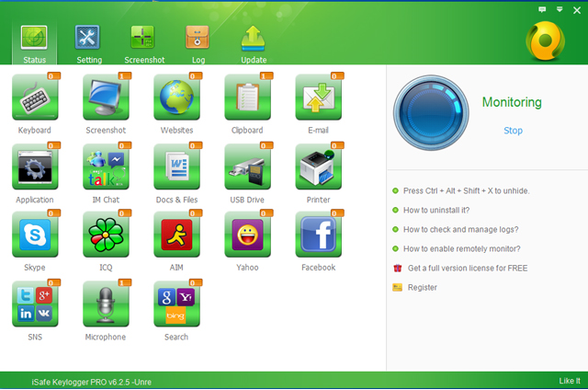Select the Clipboard log icon
This screenshot has height=390, width=588.
247,97
